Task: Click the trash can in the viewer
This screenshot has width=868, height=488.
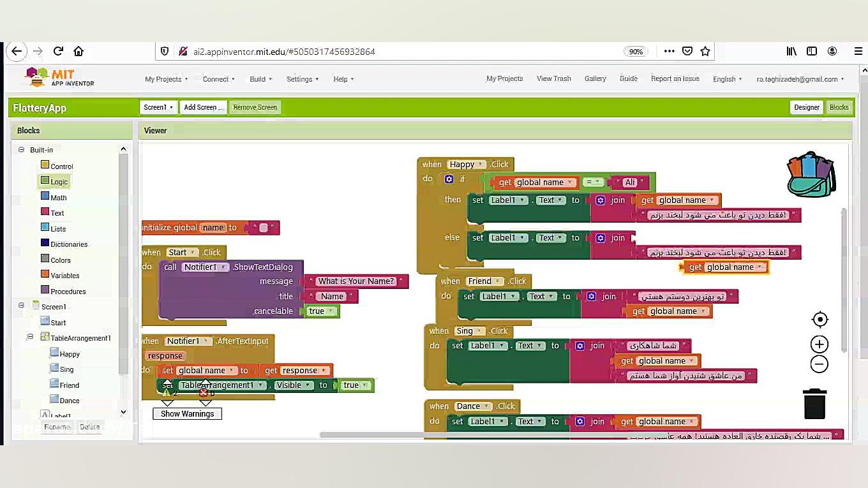Action: (x=815, y=404)
